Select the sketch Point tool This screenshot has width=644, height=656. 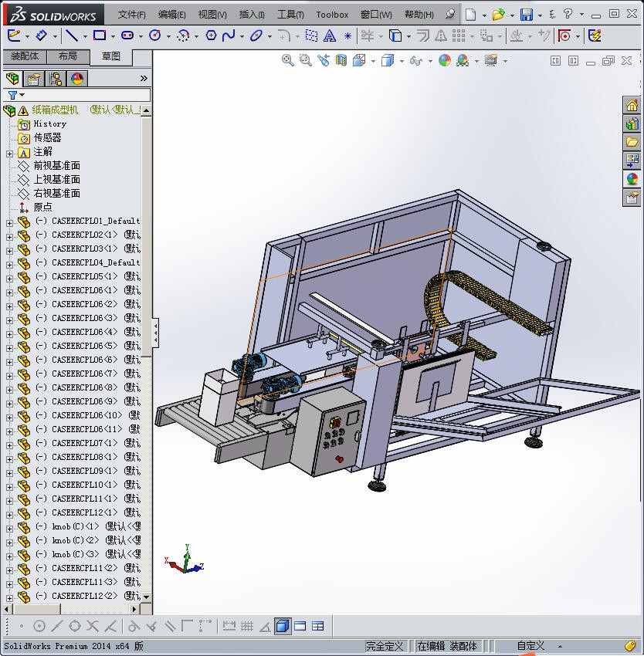click(x=347, y=36)
